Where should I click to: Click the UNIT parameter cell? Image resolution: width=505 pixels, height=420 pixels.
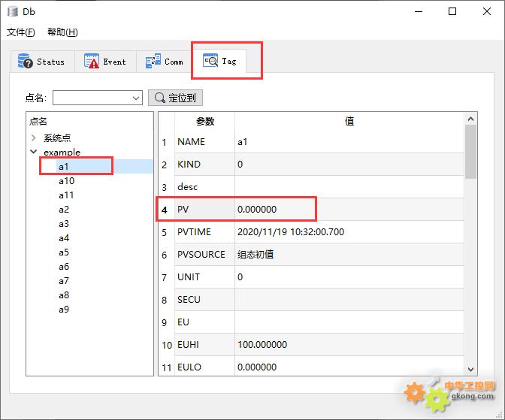point(205,277)
